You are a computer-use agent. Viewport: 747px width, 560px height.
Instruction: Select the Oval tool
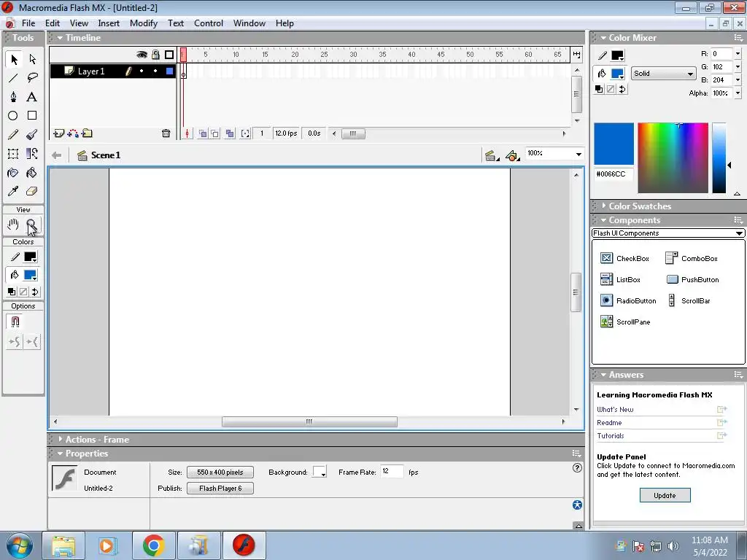pyautogui.click(x=13, y=116)
